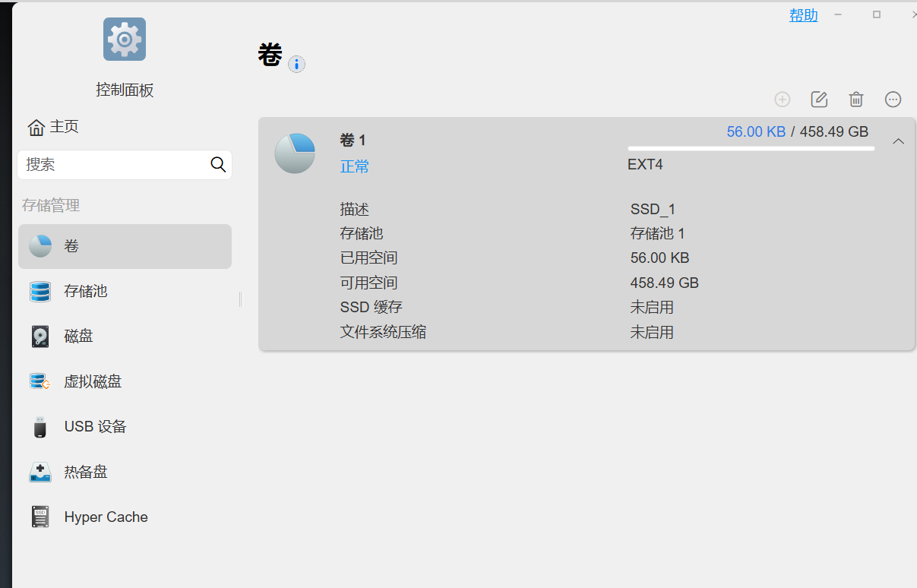Open the 虚拟磁盘 section
This screenshot has width=917, height=588.
(125, 381)
